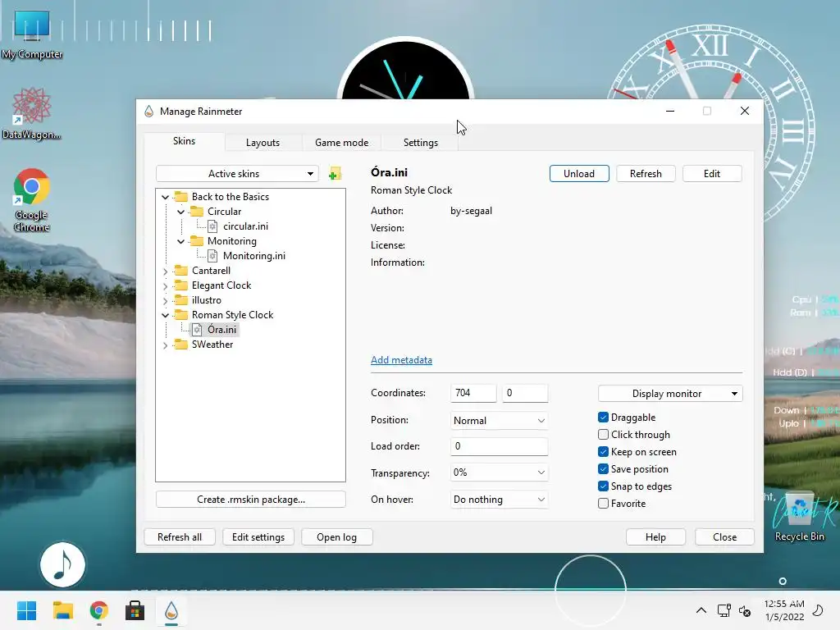Screen dimensions: 840x630
Task: Click the Rainmeter taskbar icon
Action: tap(171, 610)
